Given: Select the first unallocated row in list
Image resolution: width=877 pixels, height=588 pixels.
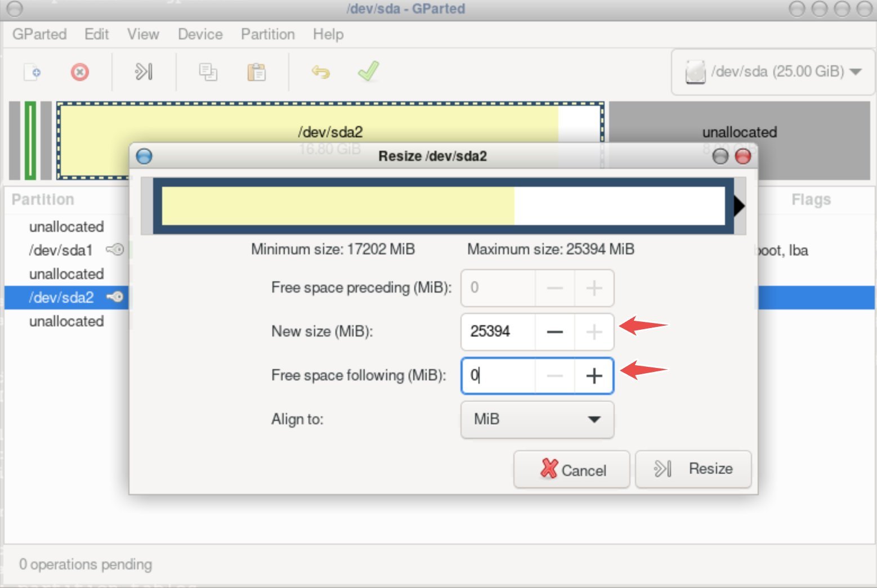Looking at the screenshot, I should coord(66,226).
